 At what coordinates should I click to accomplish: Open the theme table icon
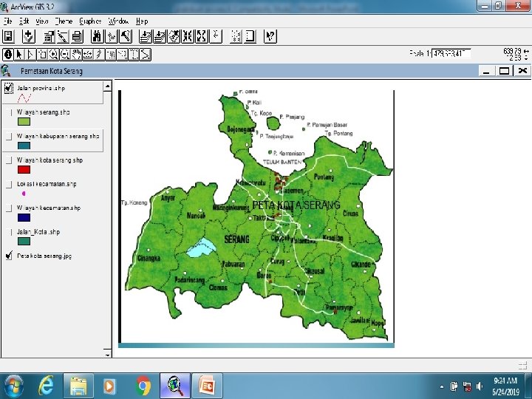[x=77, y=36]
